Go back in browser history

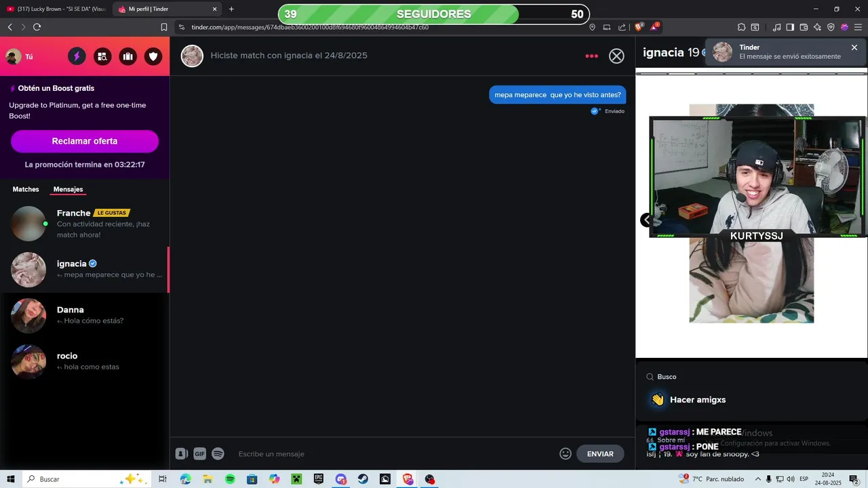pyautogui.click(x=9, y=27)
